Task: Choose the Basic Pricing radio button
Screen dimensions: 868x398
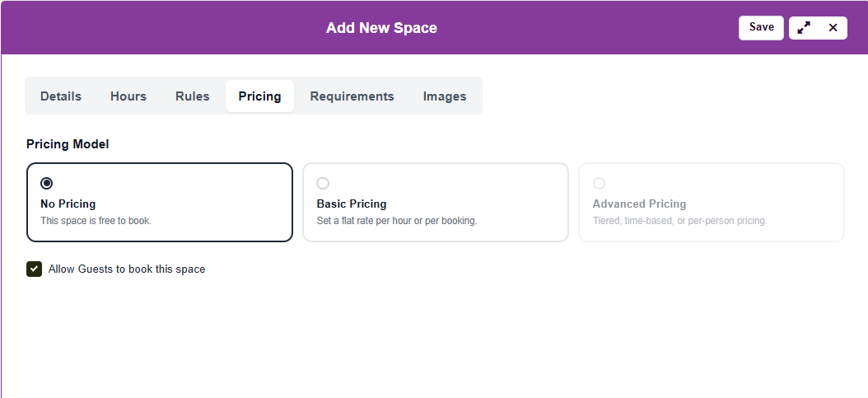Action: pyautogui.click(x=323, y=183)
